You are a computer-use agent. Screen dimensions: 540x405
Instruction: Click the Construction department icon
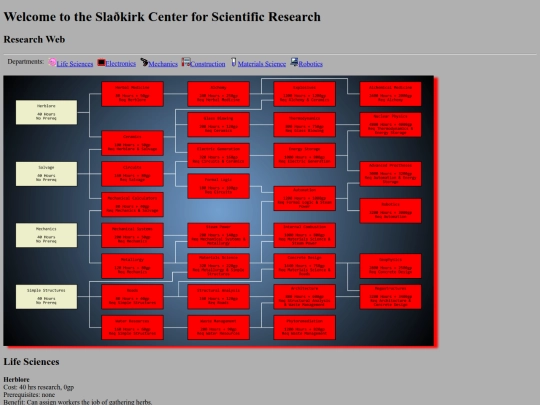[x=186, y=62]
